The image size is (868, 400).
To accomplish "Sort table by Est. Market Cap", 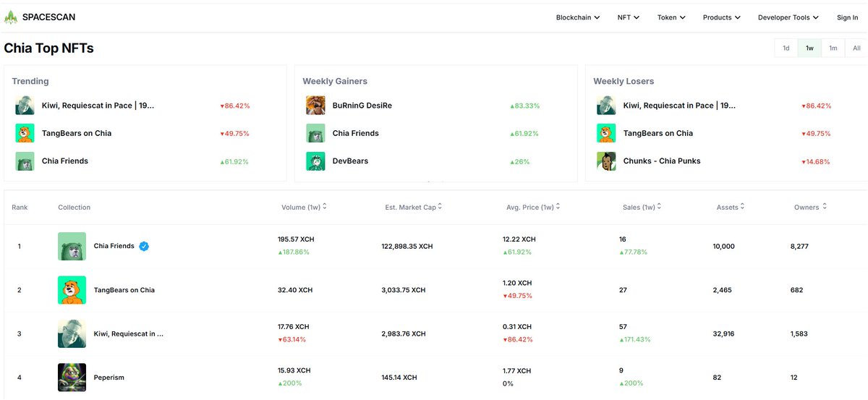I will pyautogui.click(x=414, y=207).
